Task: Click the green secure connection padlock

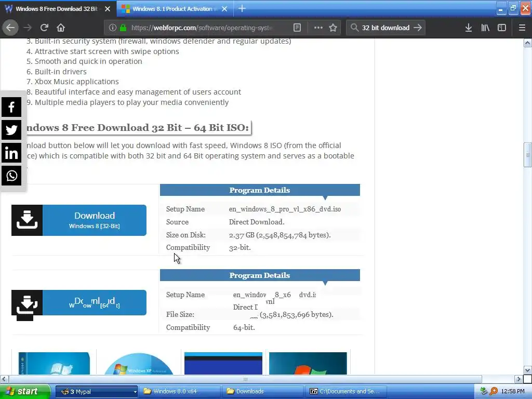Action: click(123, 28)
